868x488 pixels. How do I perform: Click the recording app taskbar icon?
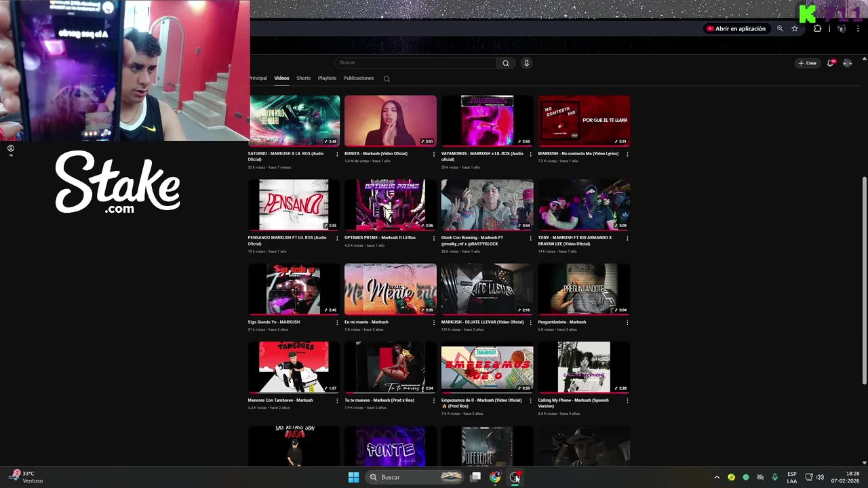pyautogui.click(x=515, y=477)
